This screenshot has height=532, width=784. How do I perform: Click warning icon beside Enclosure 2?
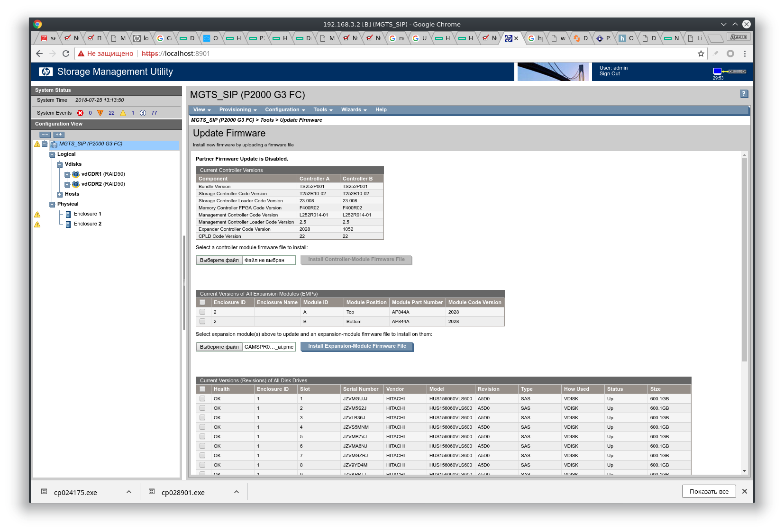pos(37,225)
